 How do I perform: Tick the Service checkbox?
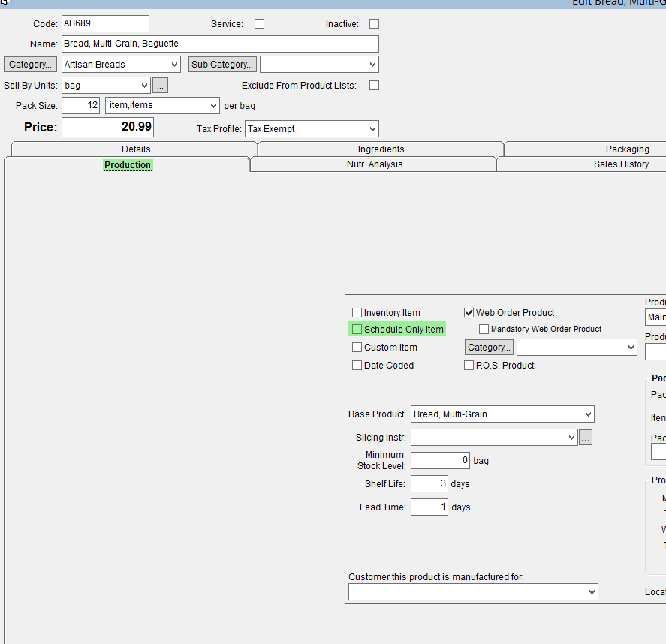coord(259,24)
